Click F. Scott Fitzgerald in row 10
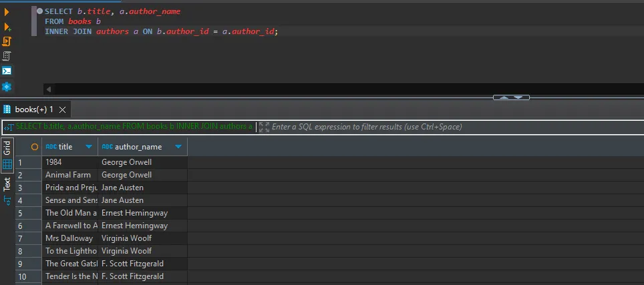Screen dimensions: 644x285 click(x=142, y=276)
